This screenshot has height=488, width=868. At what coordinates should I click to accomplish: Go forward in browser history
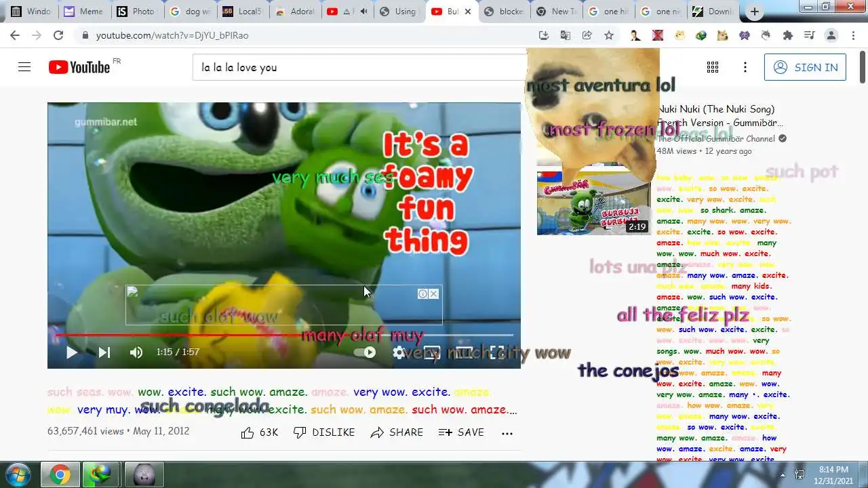click(x=37, y=35)
